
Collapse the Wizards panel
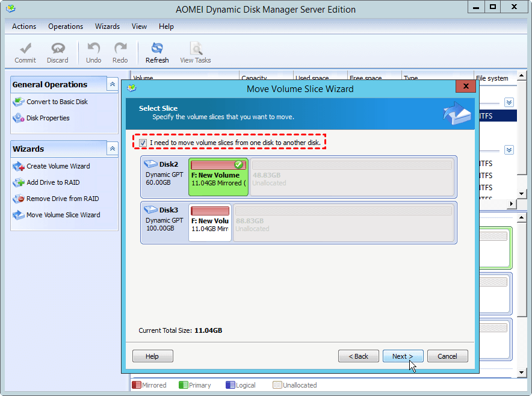coord(113,149)
